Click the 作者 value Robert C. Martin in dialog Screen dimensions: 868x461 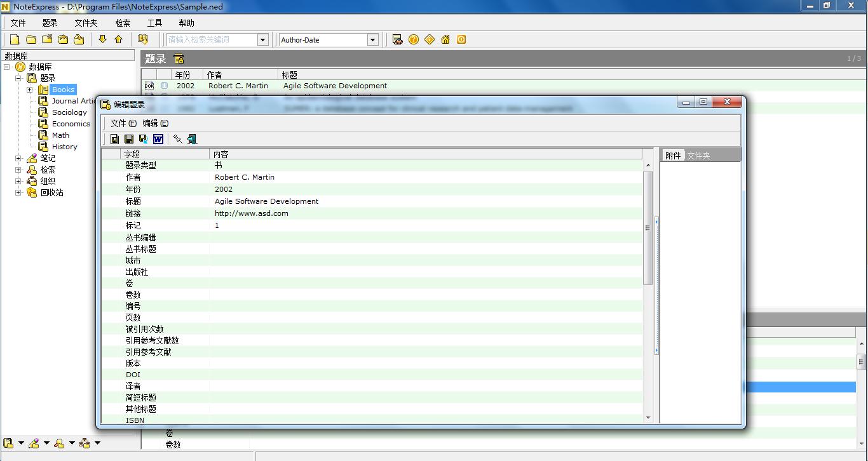pyautogui.click(x=245, y=177)
